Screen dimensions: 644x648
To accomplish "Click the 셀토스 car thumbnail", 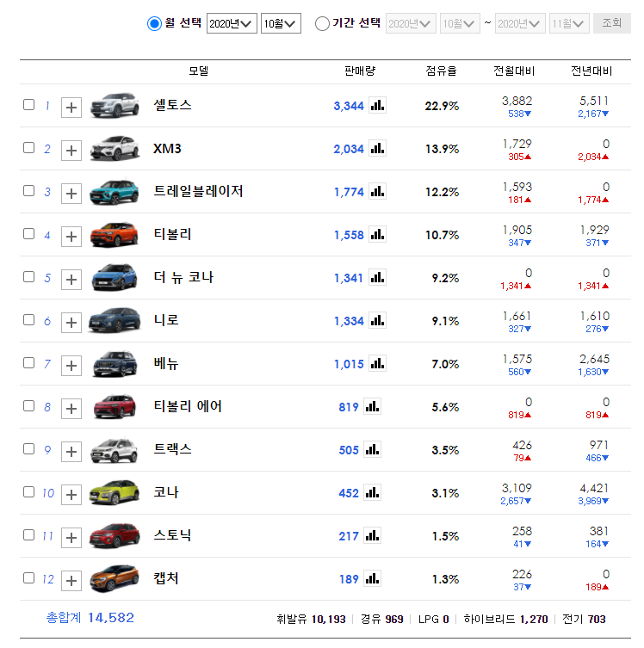I will (x=115, y=105).
